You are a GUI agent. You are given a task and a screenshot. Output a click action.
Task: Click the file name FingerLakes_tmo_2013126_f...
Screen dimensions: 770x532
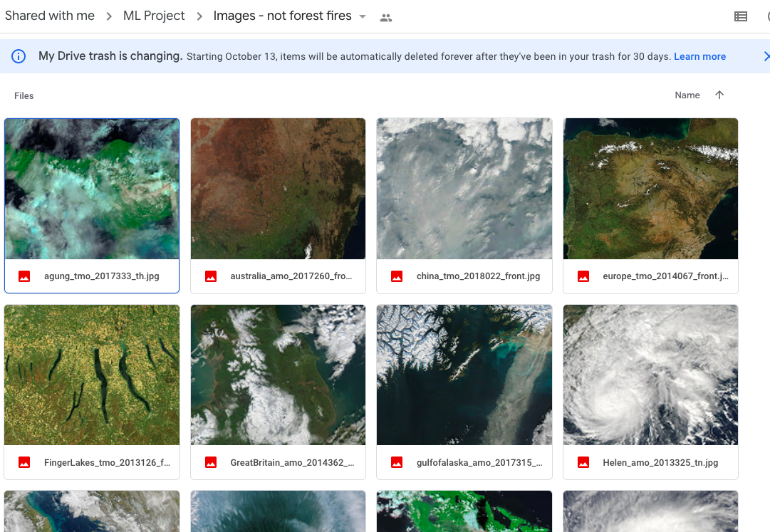coord(107,462)
